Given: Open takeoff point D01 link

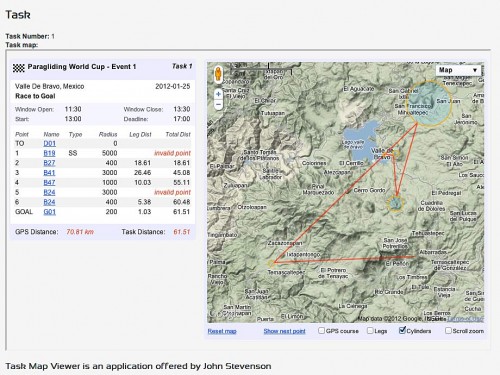Looking at the screenshot, I should pyautogui.click(x=49, y=143).
